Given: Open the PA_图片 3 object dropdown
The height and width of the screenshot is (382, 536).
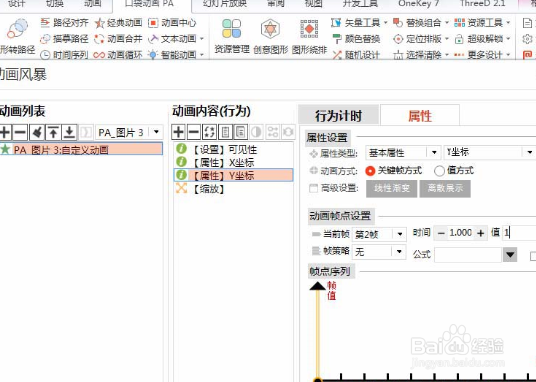Looking at the screenshot, I should click(156, 132).
